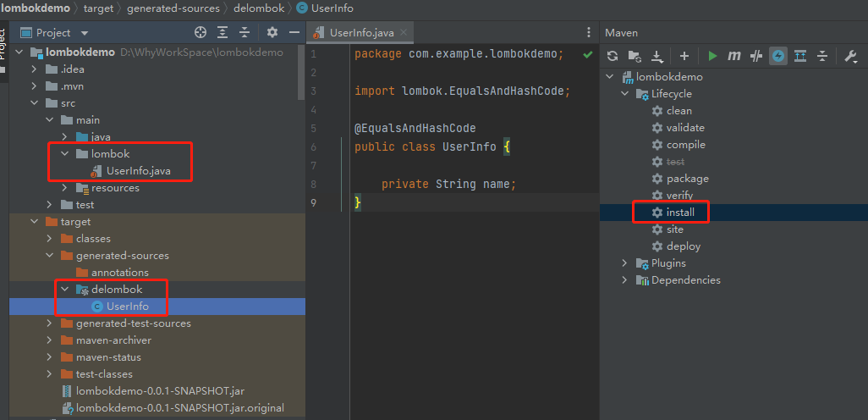Expand the test folder under src
The image size is (868, 420).
pos(49,205)
